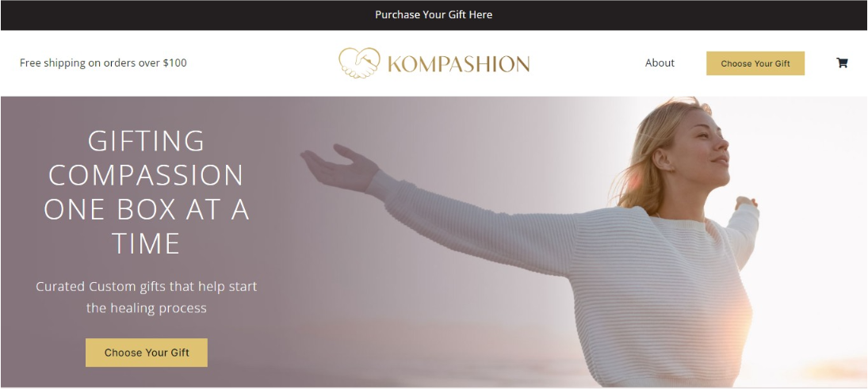Click the woman's outstretched left hand
This screenshot has width=868, height=389.
(x=338, y=167)
